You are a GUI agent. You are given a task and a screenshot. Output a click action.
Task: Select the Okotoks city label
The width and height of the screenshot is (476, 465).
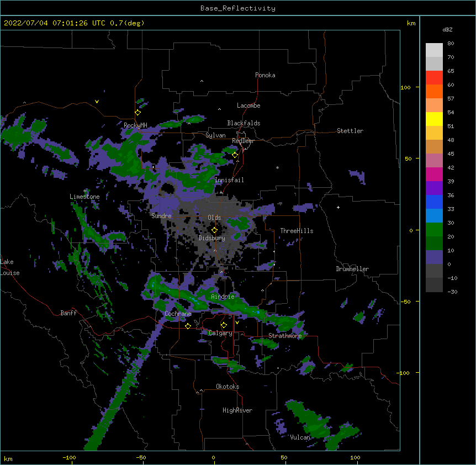pyautogui.click(x=228, y=387)
